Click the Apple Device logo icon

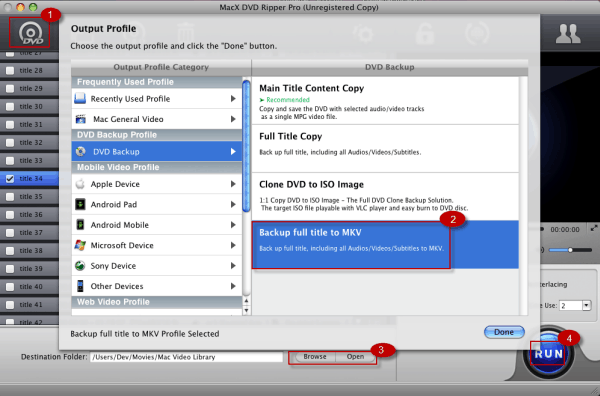(80, 184)
